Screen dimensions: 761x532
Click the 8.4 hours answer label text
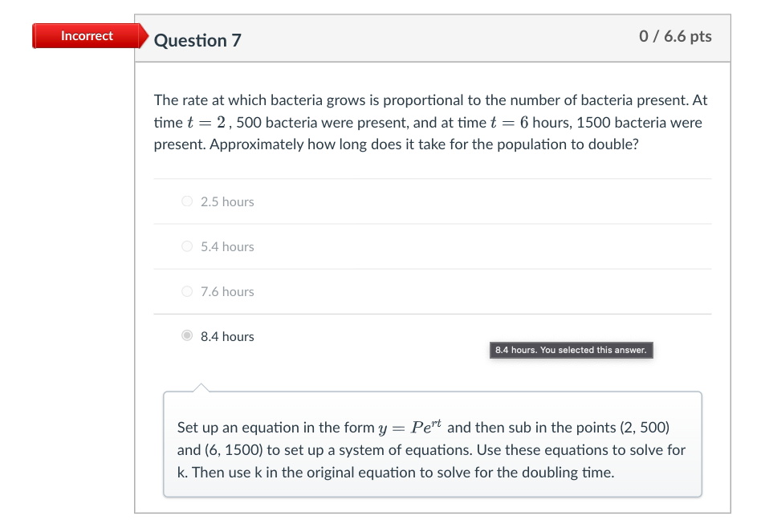point(227,336)
